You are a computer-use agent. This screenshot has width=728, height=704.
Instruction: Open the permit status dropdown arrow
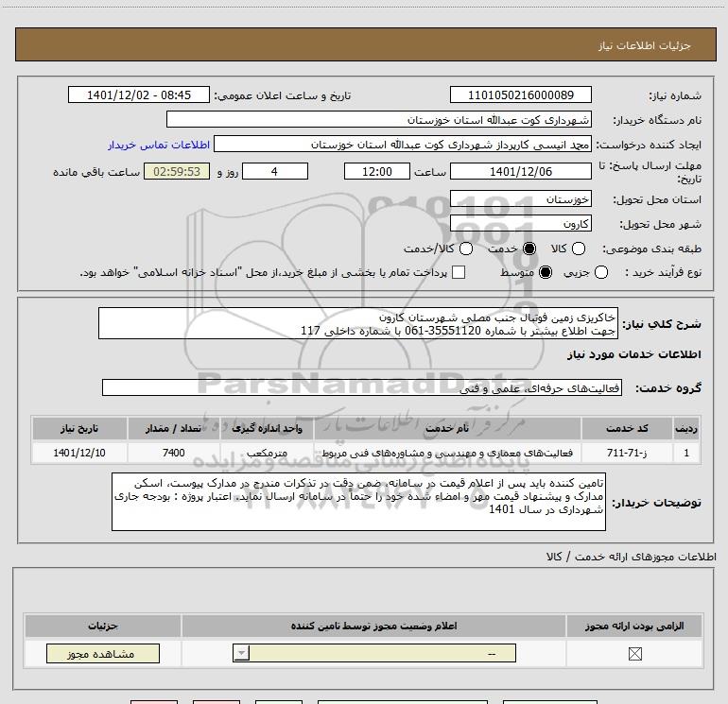pyautogui.click(x=241, y=653)
